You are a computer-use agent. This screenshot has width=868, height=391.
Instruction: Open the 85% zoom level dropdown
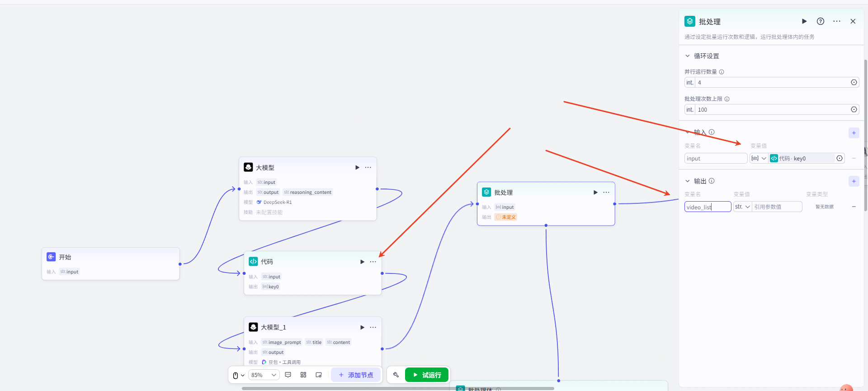pyautogui.click(x=264, y=375)
